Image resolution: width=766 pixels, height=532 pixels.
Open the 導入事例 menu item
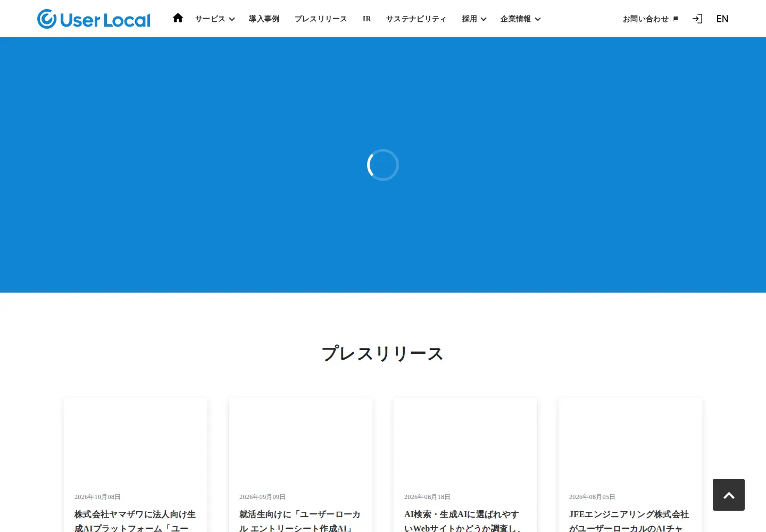point(264,19)
